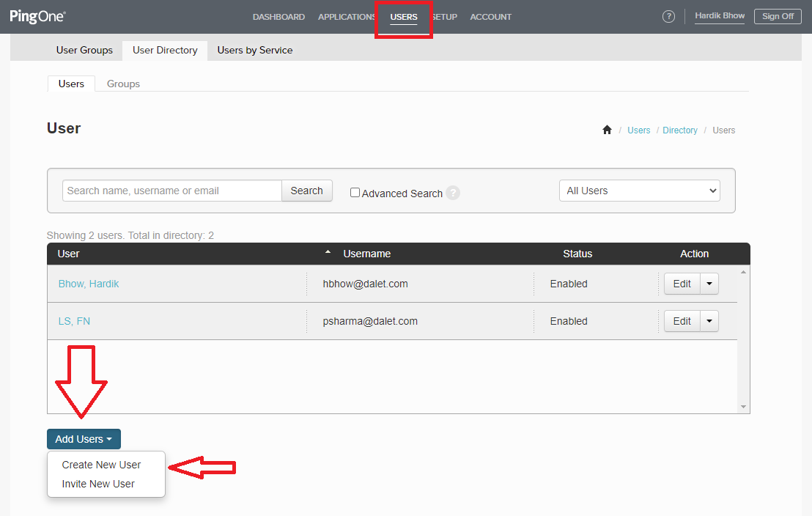Select Users by Service tab
812x516 pixels.
254,50
